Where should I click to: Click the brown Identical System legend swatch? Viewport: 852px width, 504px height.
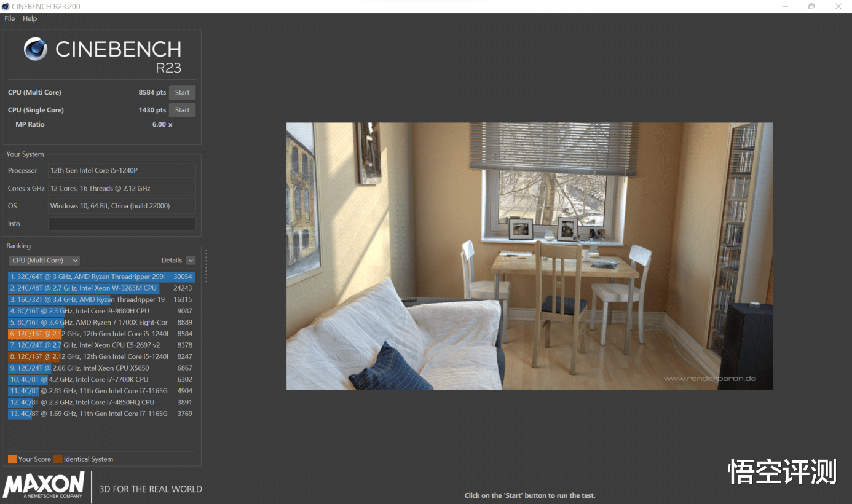58,459
